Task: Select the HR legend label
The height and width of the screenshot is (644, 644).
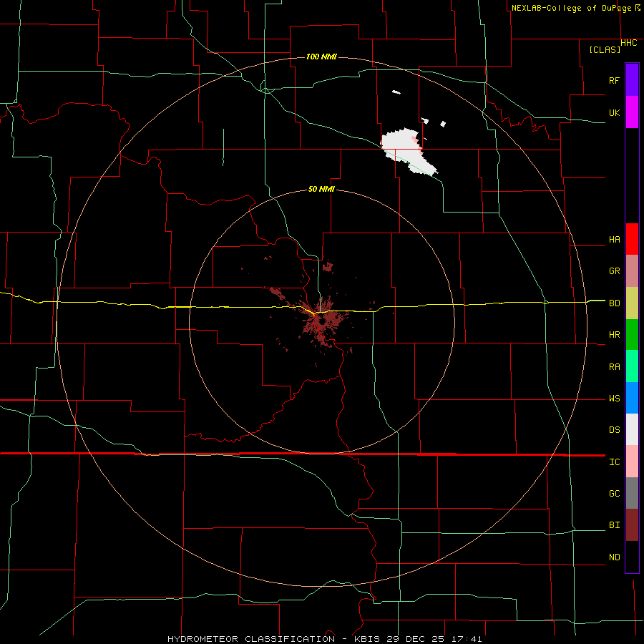Action: pos(614,335)
